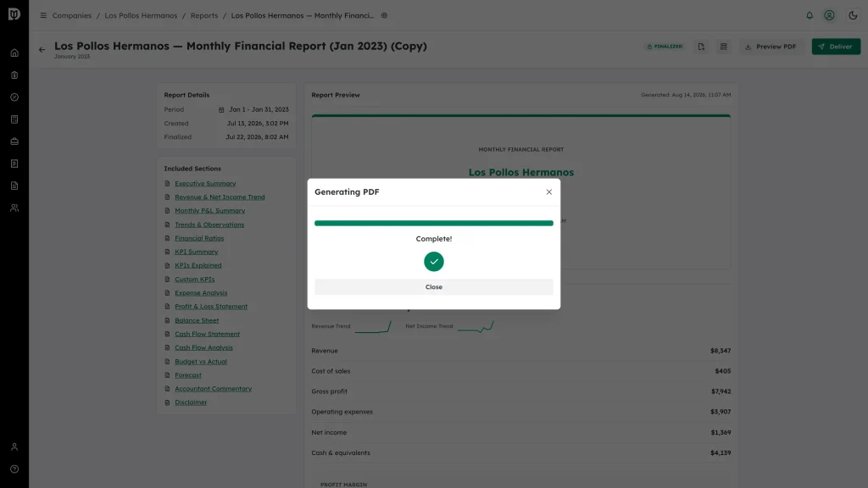868x488 pixels.
Task: Go to Home via sidebar icon
Action: click(14, 53)
